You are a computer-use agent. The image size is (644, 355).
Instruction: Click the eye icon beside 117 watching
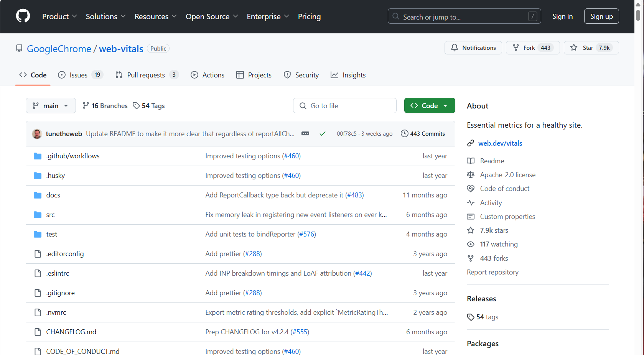(x=471, y=244)
